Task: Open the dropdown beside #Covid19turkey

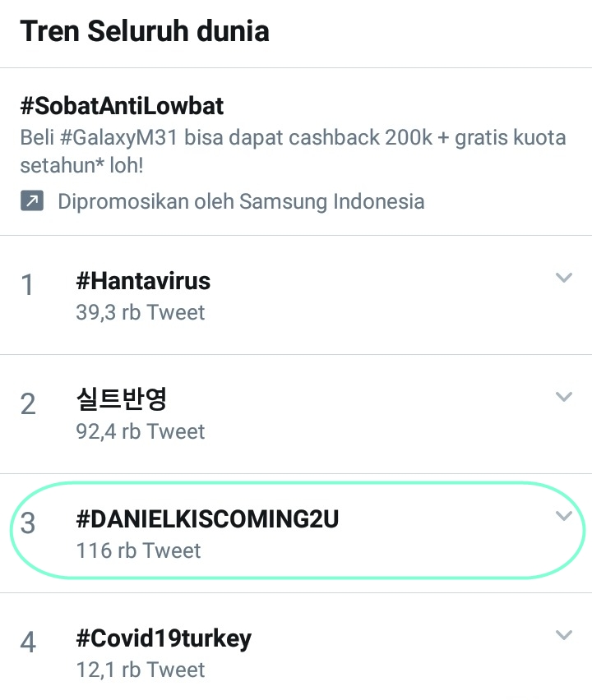Action: (x=564, y=635)
